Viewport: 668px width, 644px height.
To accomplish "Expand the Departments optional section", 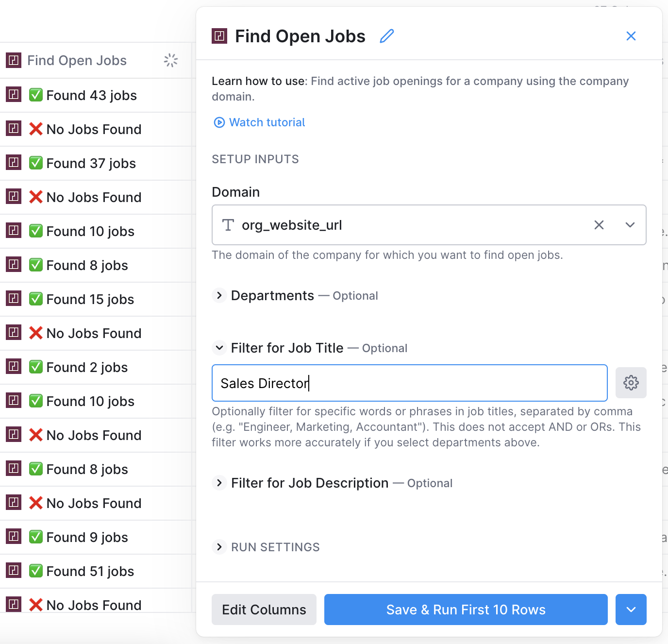I will click(219, 295).
